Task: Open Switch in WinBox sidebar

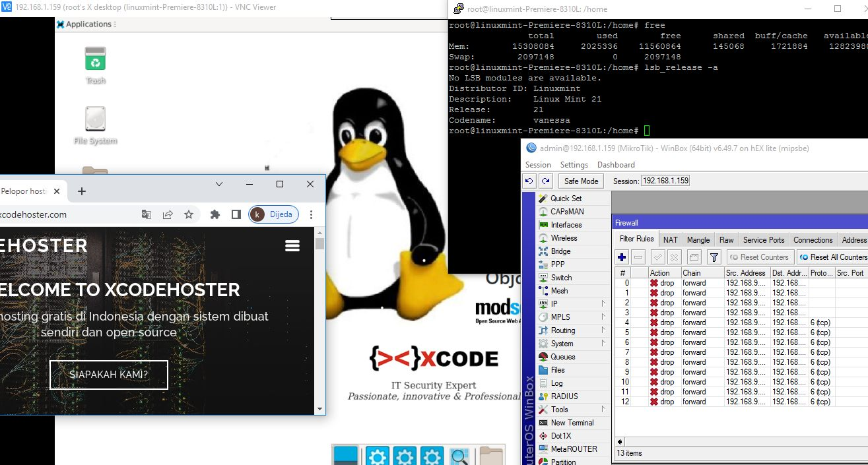Action: (x=561, y=278)
